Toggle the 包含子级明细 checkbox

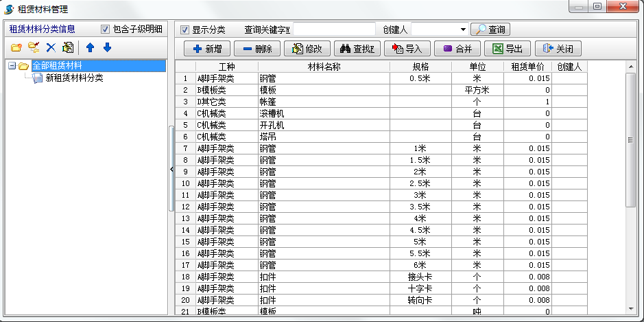(x=106, y=30)
